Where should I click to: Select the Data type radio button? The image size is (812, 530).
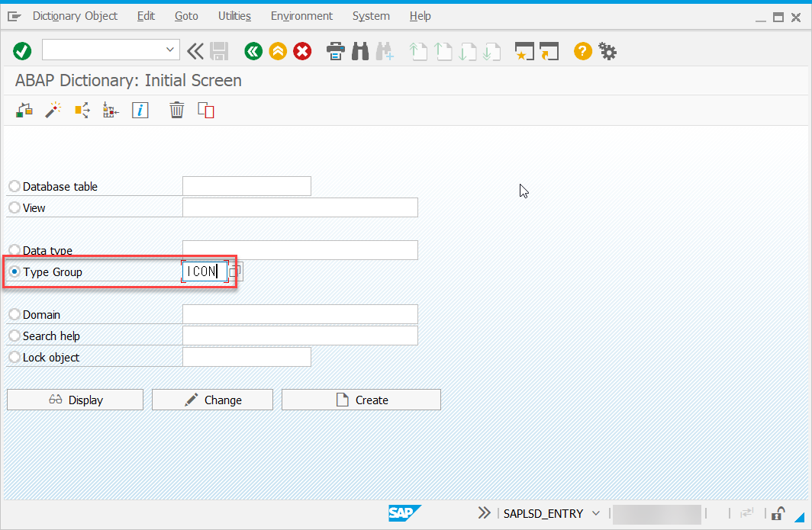click(14, 250)
